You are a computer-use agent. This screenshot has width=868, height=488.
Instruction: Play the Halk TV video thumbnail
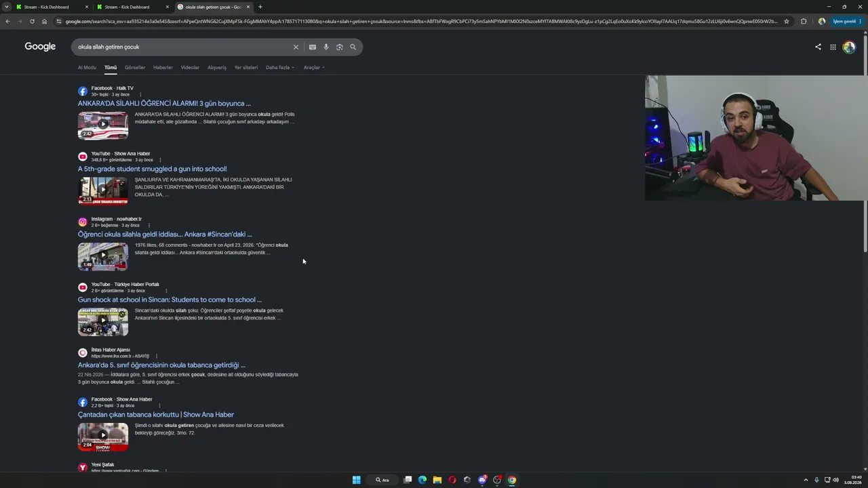pos(103,125)
